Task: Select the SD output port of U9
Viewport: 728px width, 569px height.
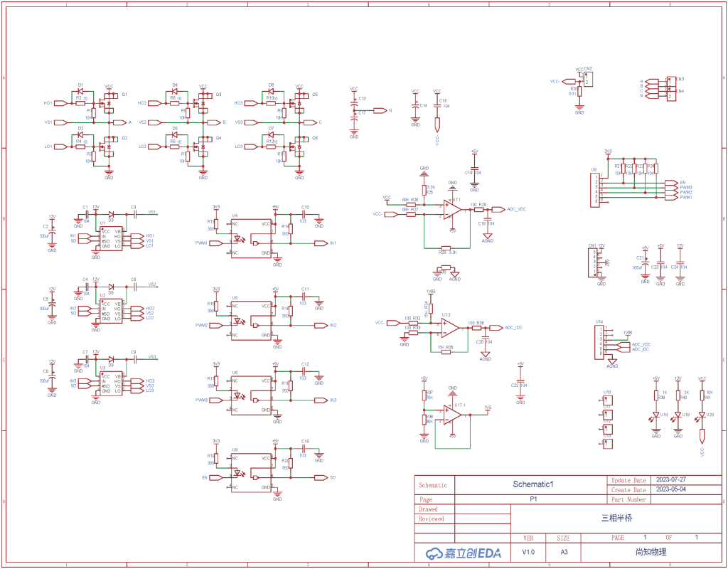Action: click(x=321, y=477)
